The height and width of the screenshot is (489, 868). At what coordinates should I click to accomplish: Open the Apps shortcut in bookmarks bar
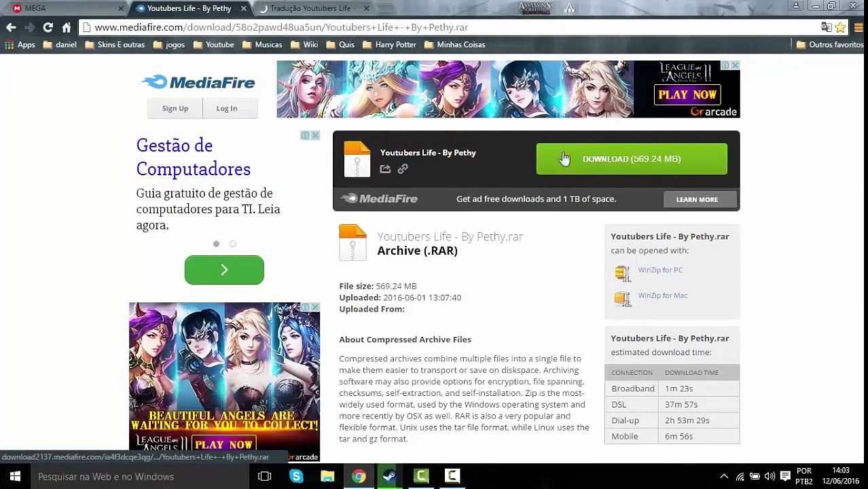pos(20,45)
